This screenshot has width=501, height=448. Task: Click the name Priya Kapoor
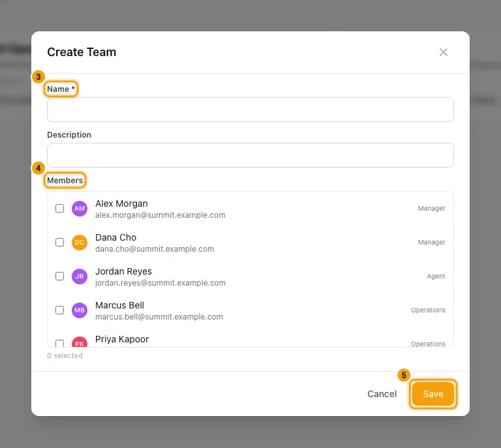tap(122, 339)
